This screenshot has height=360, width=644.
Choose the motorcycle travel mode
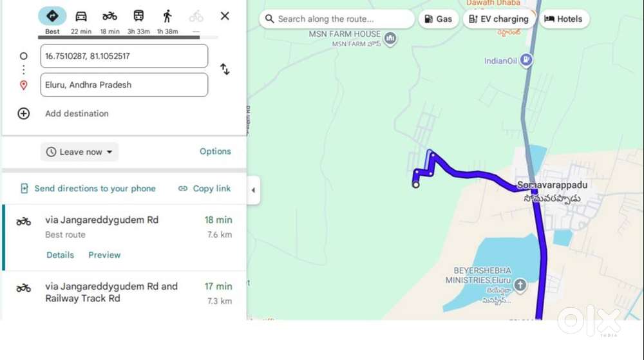click(x=109, y=16)
